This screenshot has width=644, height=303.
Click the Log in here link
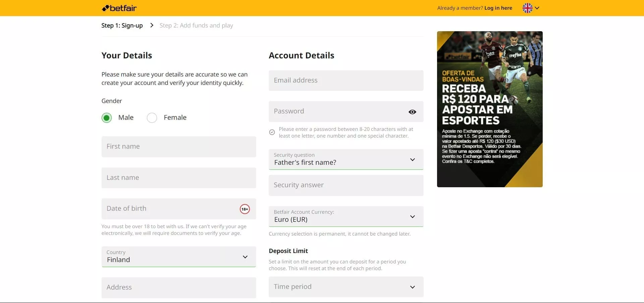[x=498, y=8]
